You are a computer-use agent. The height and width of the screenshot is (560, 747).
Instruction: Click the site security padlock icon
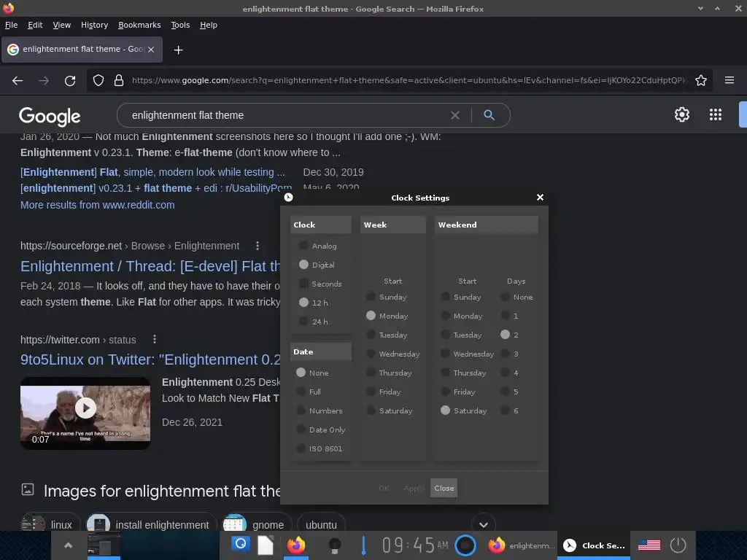[x=119, y=80]
